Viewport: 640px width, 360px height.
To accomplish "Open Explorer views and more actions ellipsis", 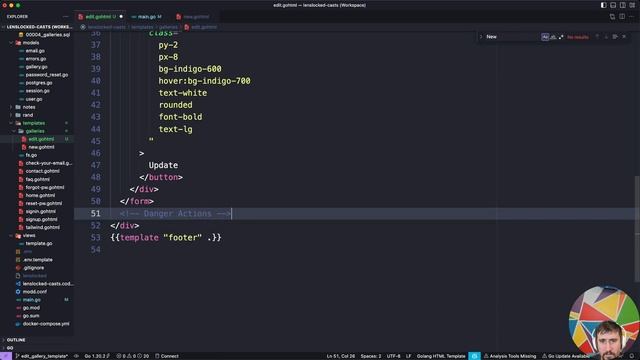I will [x=66, y=17].
